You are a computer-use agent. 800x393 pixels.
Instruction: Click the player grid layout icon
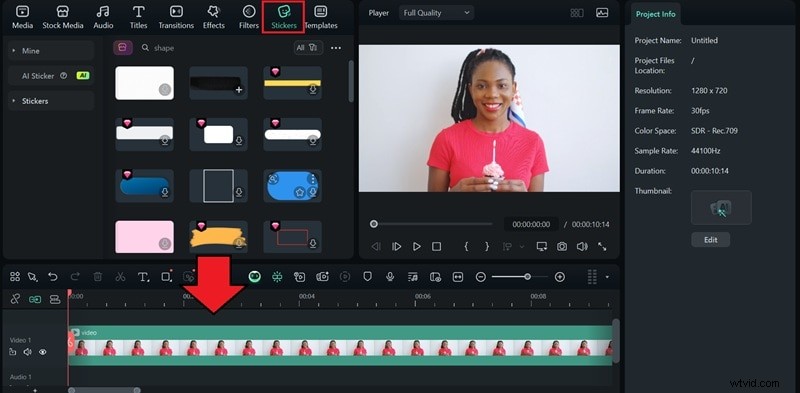click(x=577, y=13)
